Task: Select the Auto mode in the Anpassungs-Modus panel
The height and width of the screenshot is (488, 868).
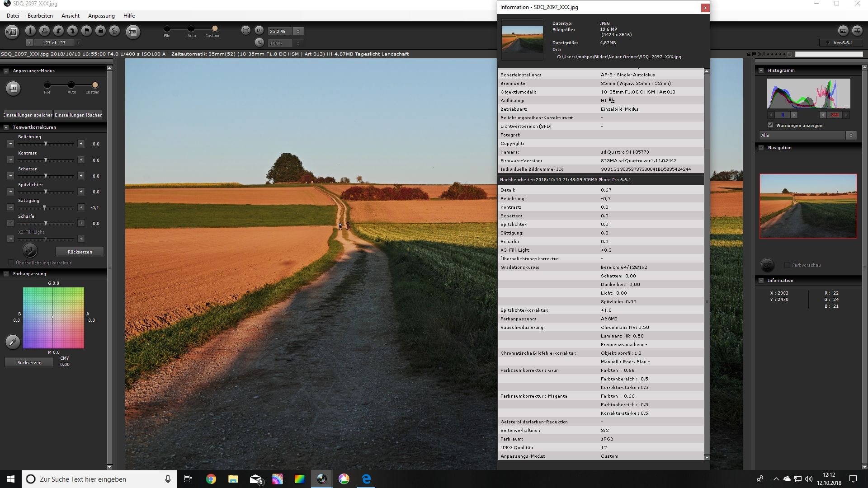Action: [71, 85]
